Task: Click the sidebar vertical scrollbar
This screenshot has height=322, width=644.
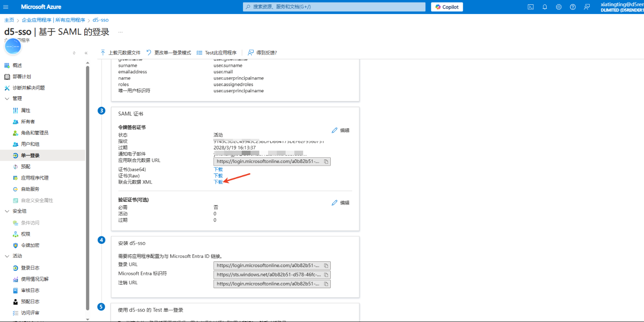Action: click(88, 189)
